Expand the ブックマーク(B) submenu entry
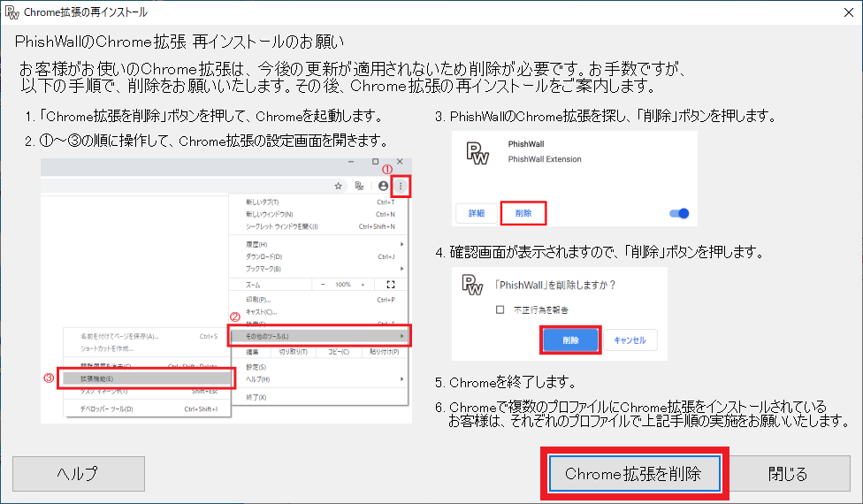The height and width of the screenshot is (504, 863). click(x=320, y=269)
